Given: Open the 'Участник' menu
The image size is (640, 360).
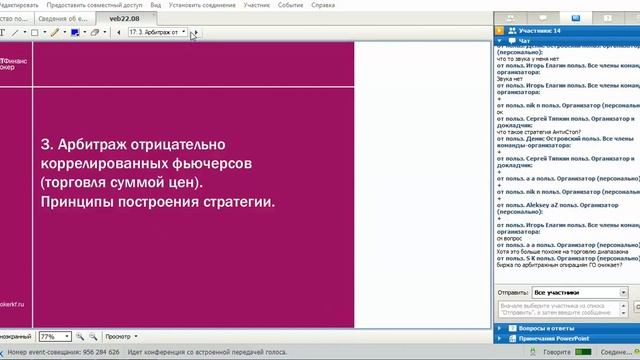Looking at the screenshot, I should [257, 5].
